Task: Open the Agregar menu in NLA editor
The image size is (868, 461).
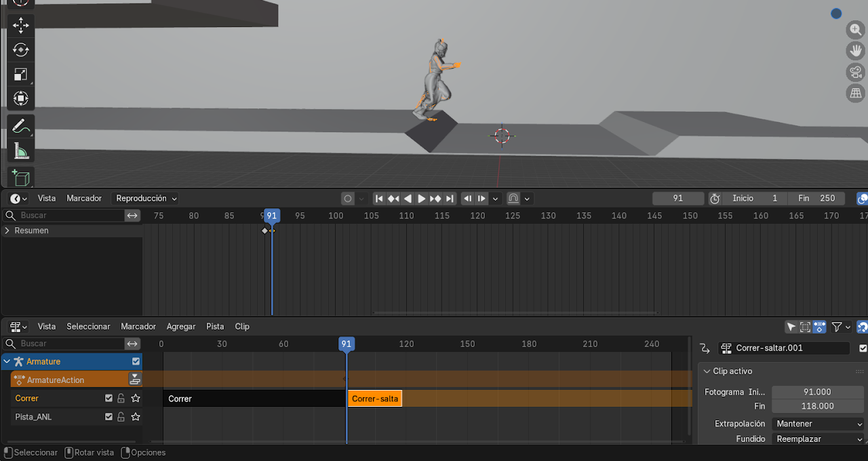Action: pyautogui.click(x=180, y=327)
